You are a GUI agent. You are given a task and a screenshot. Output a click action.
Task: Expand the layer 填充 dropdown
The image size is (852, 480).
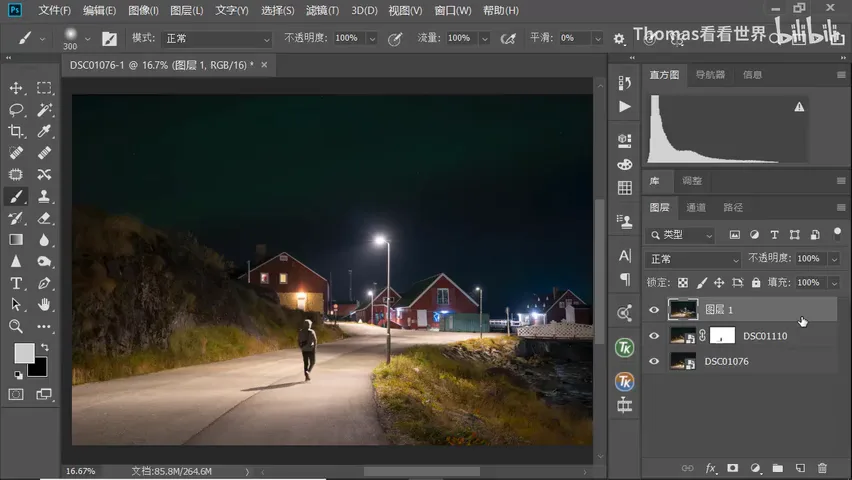834,283
